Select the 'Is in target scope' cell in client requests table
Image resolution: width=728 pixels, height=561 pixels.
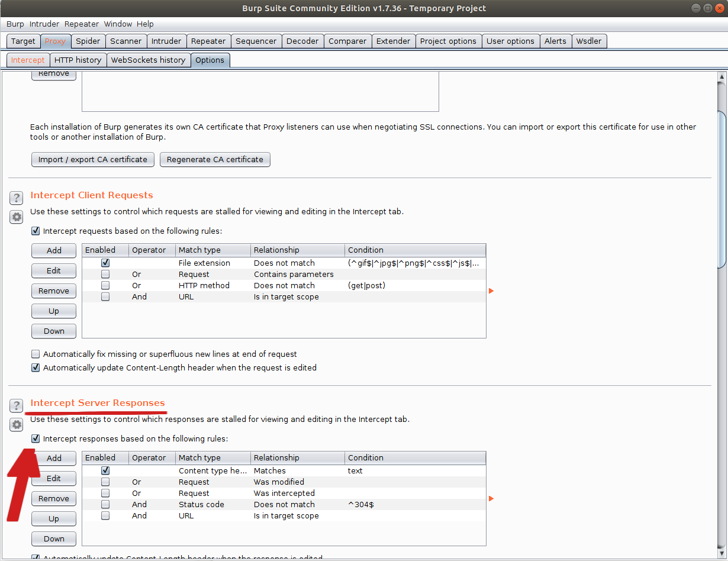[x=298, y=296]
